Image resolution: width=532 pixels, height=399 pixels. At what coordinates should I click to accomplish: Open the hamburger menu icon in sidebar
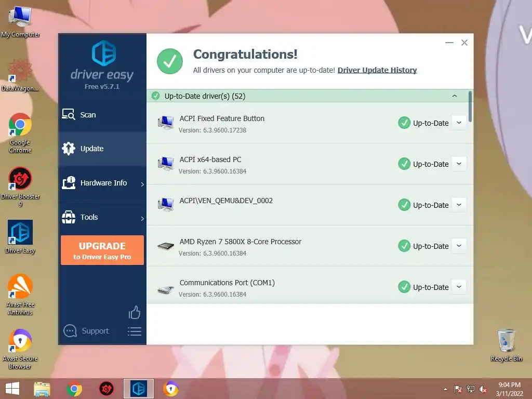[x=135, y=331]
